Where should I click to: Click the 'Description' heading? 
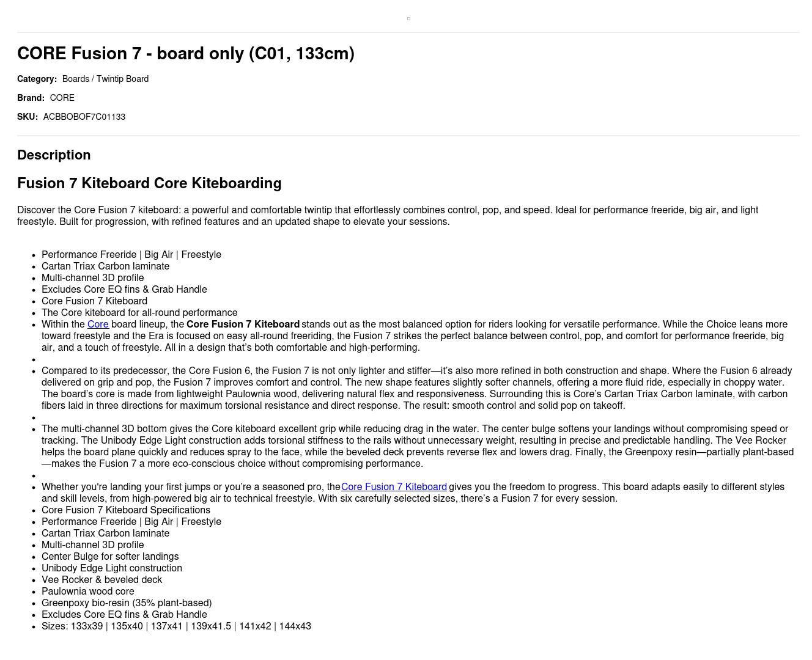[54, 155]
